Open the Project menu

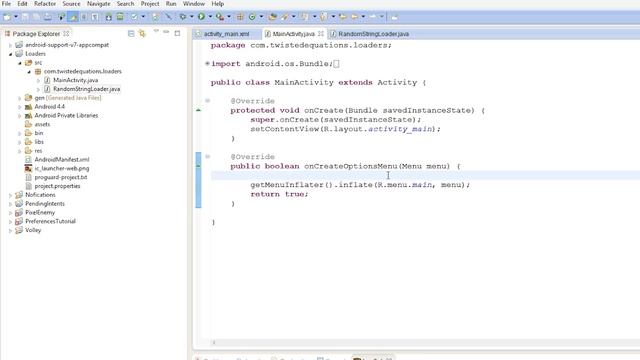[150, 4]
